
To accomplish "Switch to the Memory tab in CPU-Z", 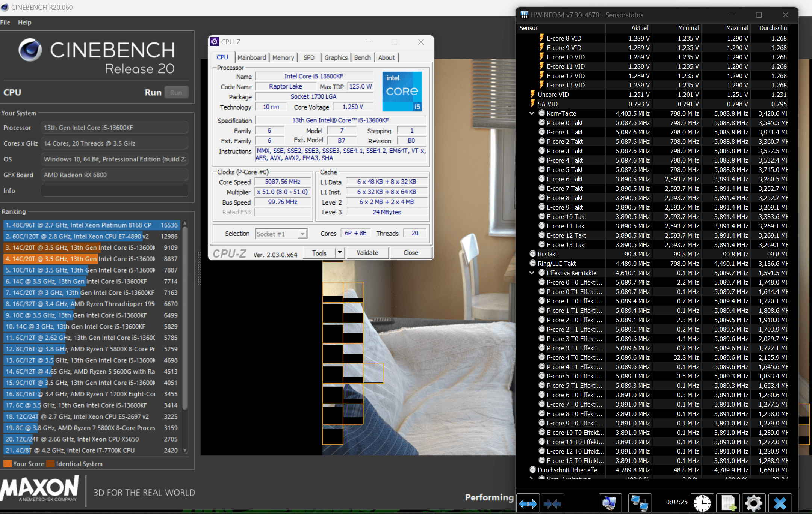I will tap(283, 57).
